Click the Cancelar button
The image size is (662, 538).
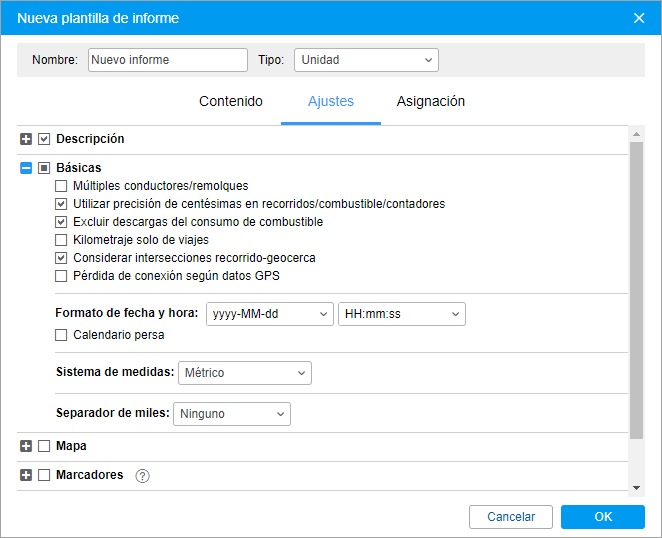[511, 517]
